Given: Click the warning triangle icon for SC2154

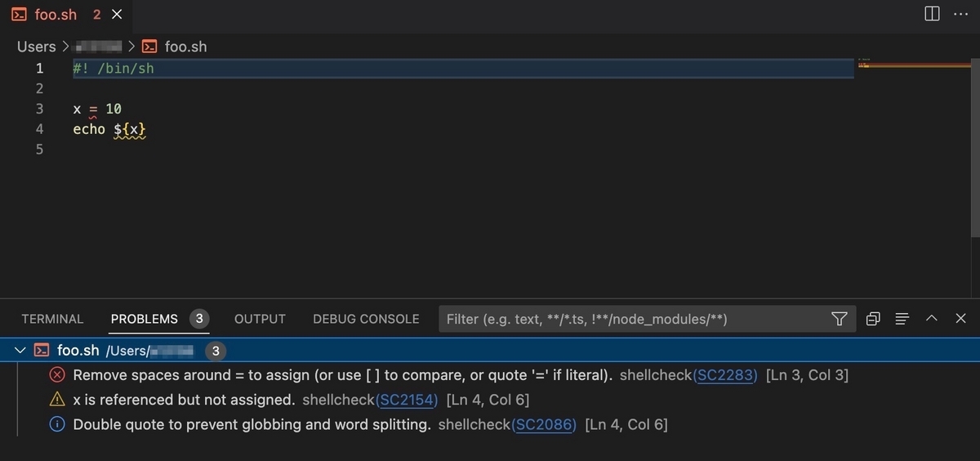Looking at the screenshot, I should pos(57,400).
